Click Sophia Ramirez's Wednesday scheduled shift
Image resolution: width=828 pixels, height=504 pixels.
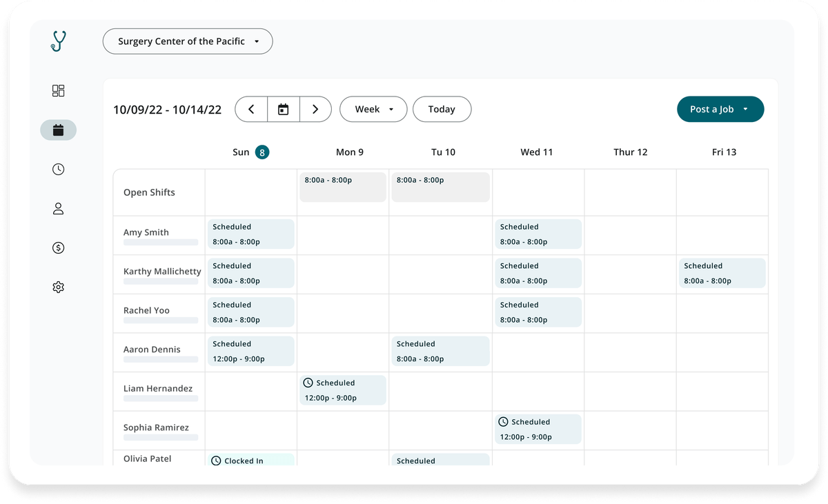(538, 430)
